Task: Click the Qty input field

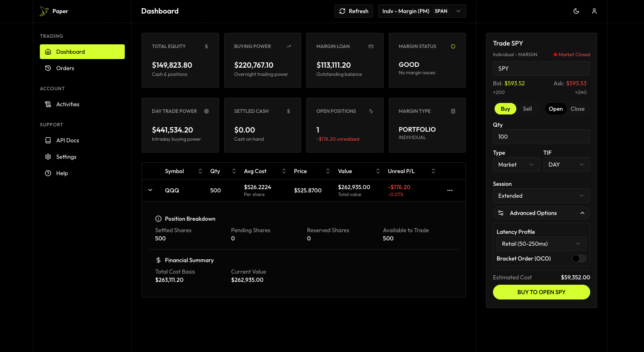Action: [541, 137]
